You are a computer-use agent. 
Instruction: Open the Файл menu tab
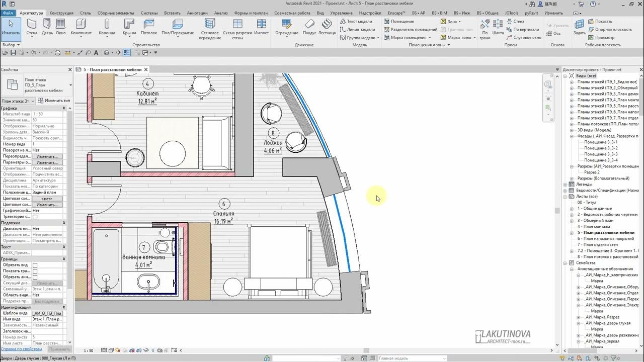9,13
